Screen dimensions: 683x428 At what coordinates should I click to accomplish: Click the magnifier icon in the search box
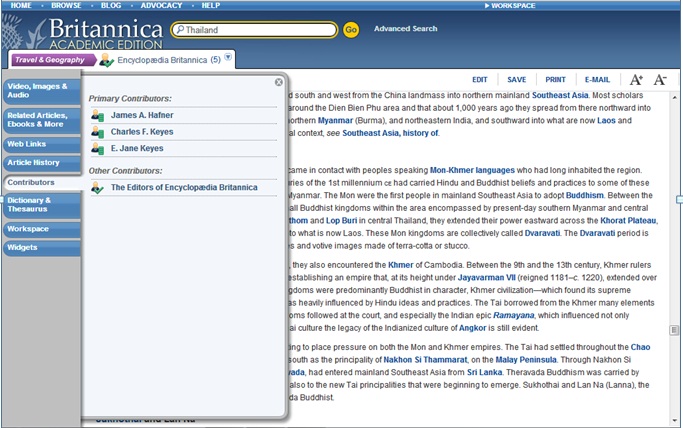click(179, 30)
